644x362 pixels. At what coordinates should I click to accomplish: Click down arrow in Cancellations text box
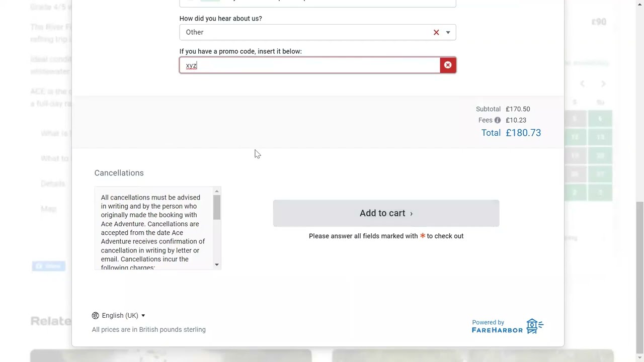[x=217, y=265]
